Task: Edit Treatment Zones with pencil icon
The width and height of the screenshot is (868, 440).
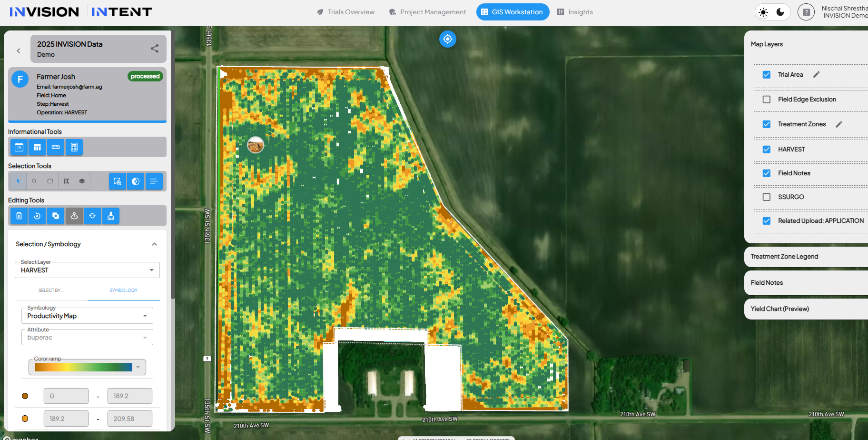Action: (838, 124)
